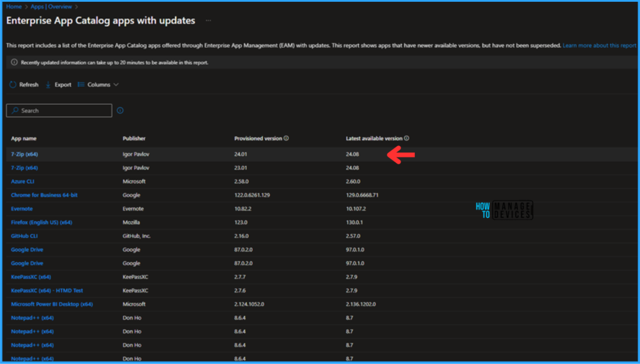Select version cell 2.58.0
The height and width of the screenshot is (364, 640).
tap(242, 182)
